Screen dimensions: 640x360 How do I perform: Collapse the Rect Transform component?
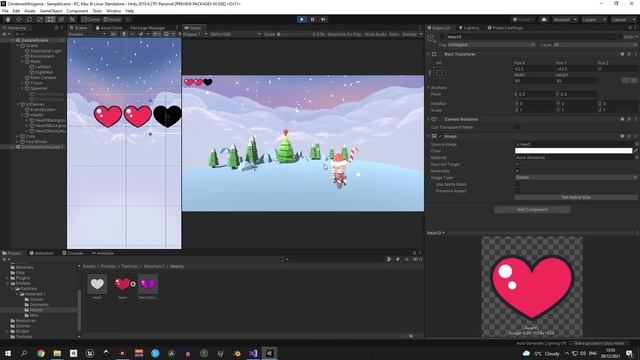click(x=428, y=54)
